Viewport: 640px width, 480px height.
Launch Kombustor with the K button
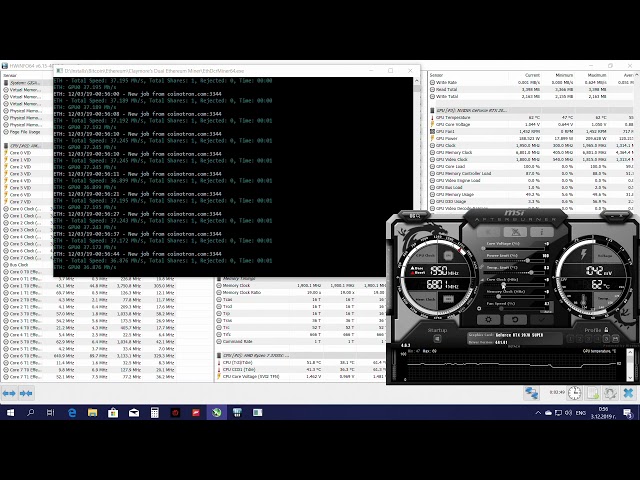click(x=489, y=232)
